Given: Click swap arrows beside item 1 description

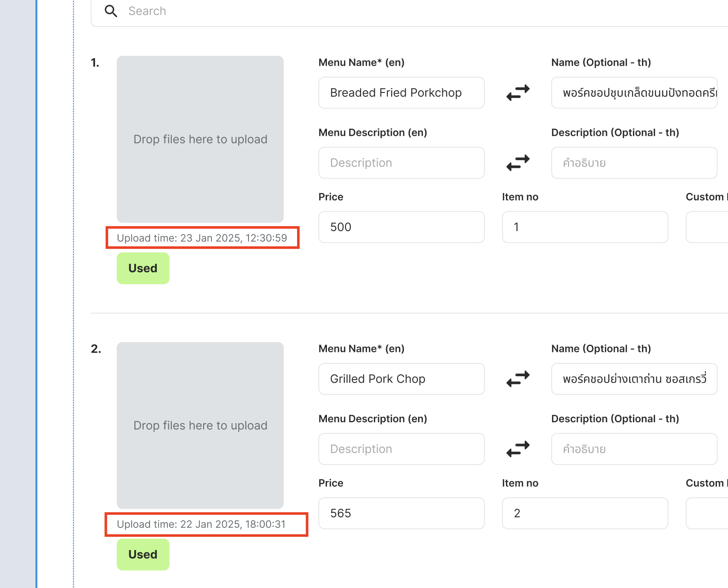Looking at the screenshot, I should click(x=518, y=163).
